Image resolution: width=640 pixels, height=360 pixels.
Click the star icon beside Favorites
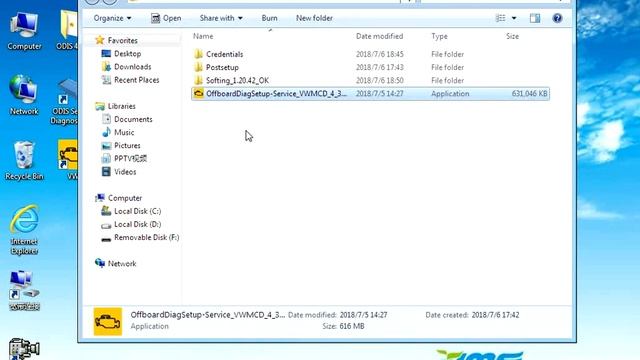click(100, 40)
